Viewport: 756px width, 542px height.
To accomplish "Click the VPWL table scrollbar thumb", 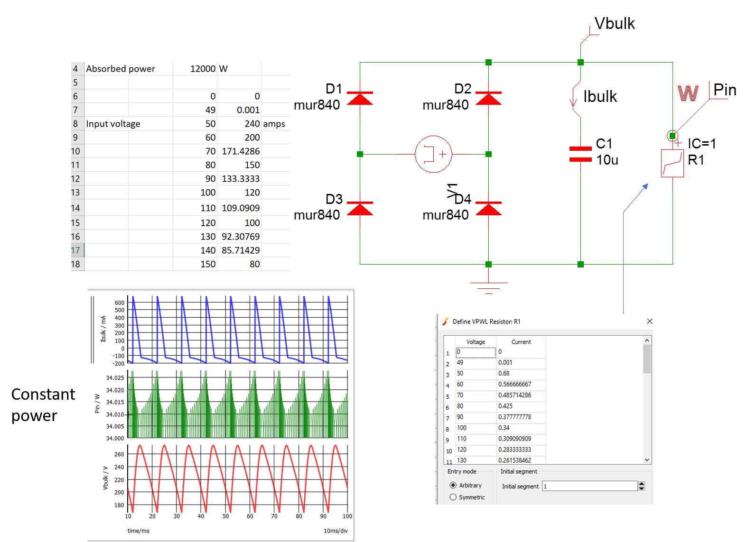I will click(646, 359).
